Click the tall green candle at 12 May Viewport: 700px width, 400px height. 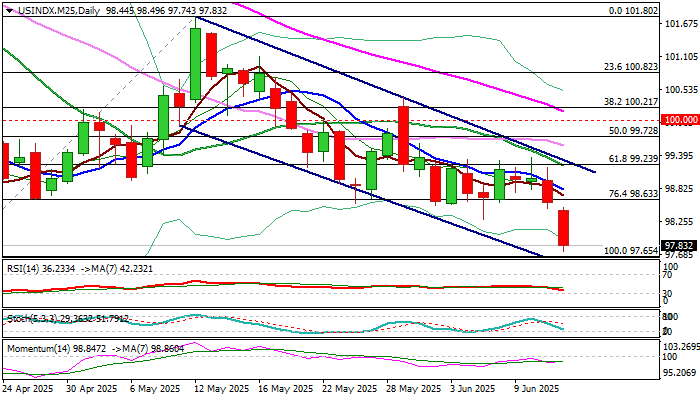click(196, 64)
